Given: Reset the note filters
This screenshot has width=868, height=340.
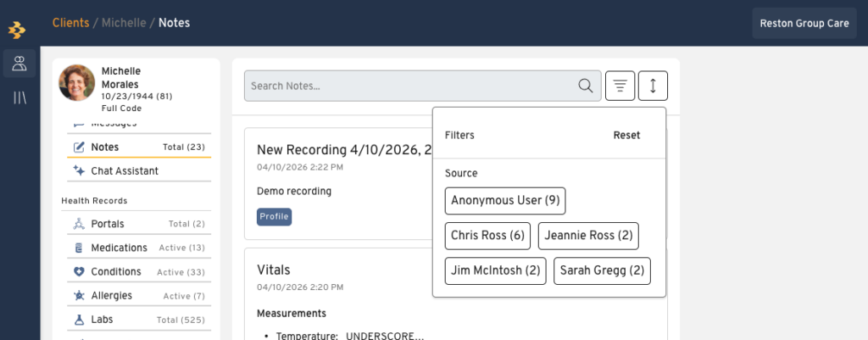Looking at the screenshot, I should pyautogui.click(x=626, y=136).
